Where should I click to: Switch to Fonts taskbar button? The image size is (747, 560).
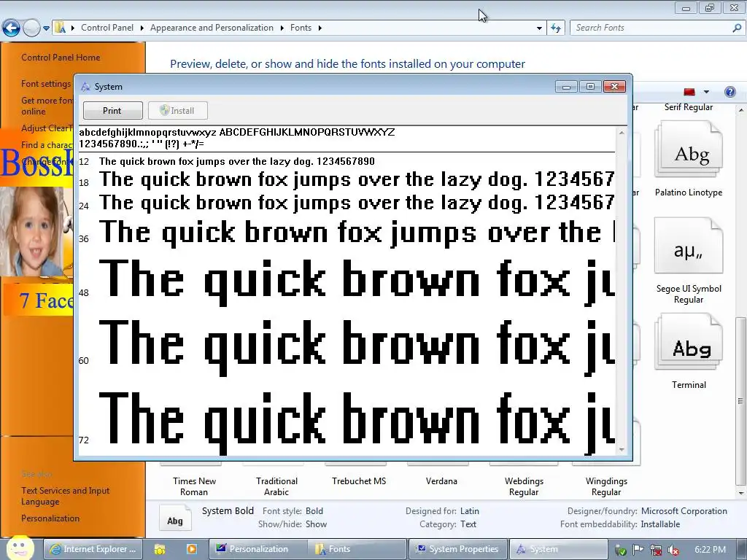357,549
